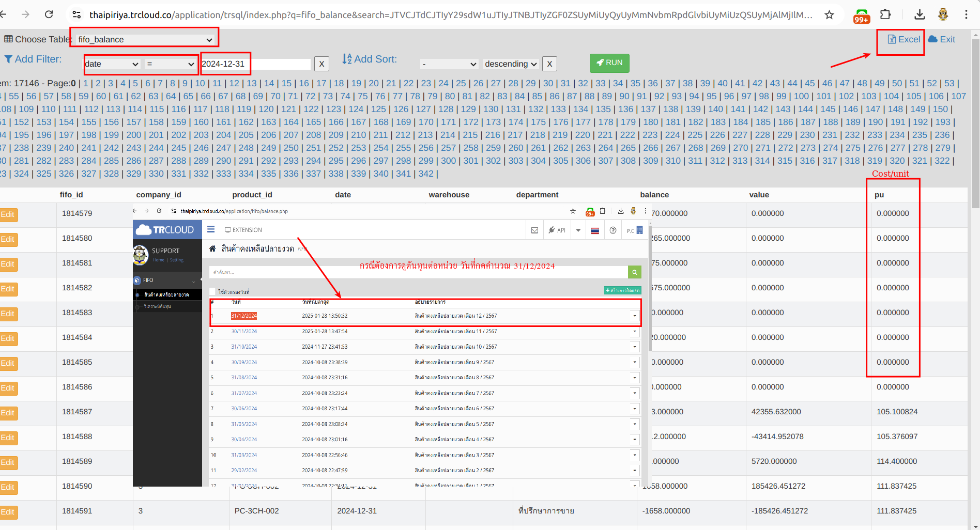Click pu value 105.100824
Screen dimensions: 980x530
coord(897,412)
